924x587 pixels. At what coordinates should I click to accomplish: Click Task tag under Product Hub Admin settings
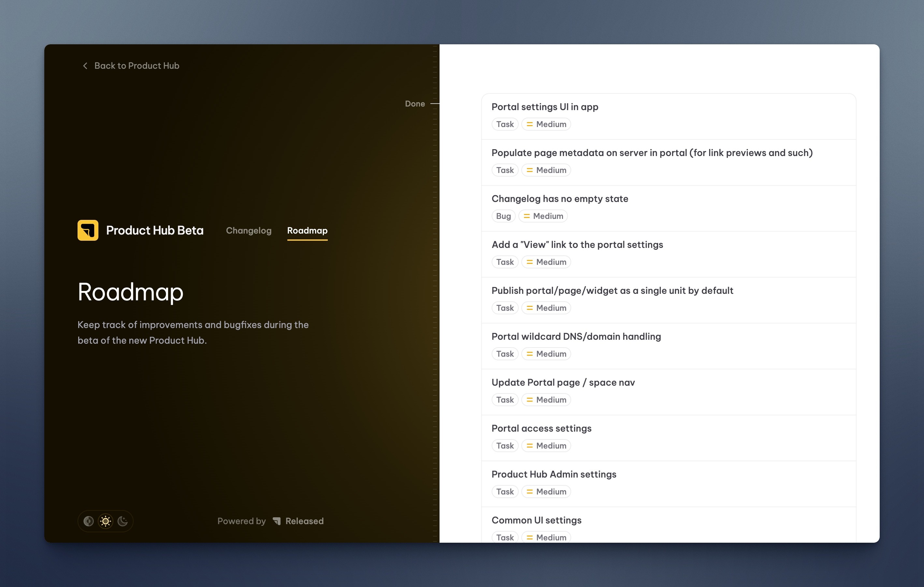click(505, 492)
